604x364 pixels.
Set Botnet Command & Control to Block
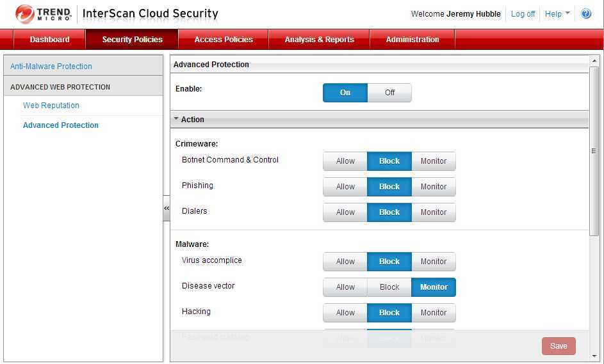point(389,161)
